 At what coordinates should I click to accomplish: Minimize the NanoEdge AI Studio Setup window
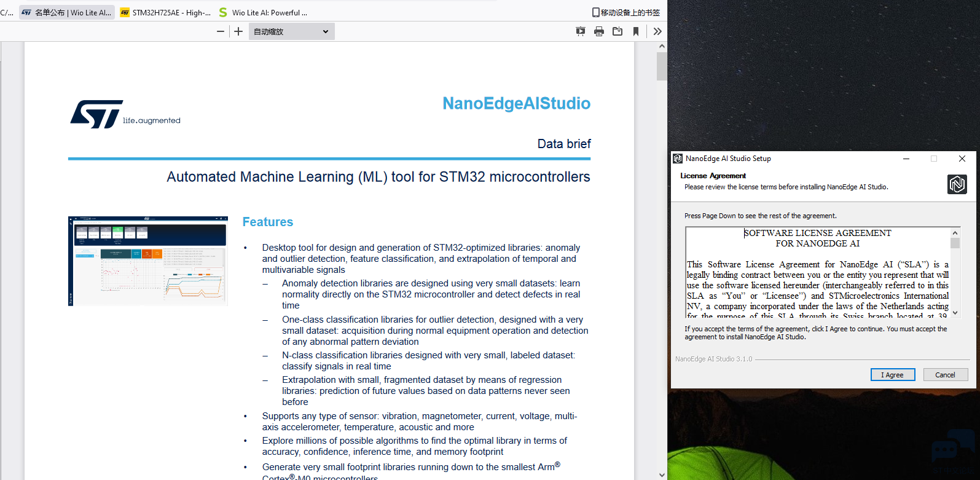tap(906, 159)
